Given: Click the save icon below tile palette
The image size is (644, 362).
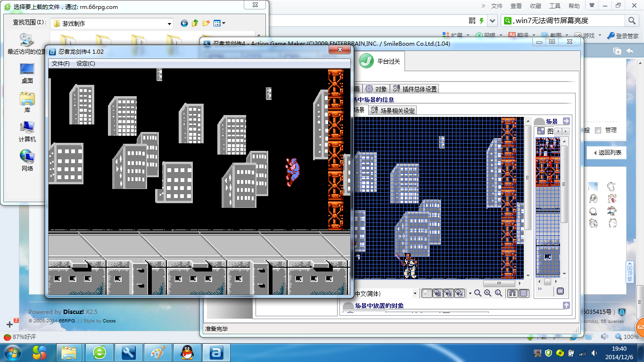Looking at the screenshot, I should pos(560,291).
